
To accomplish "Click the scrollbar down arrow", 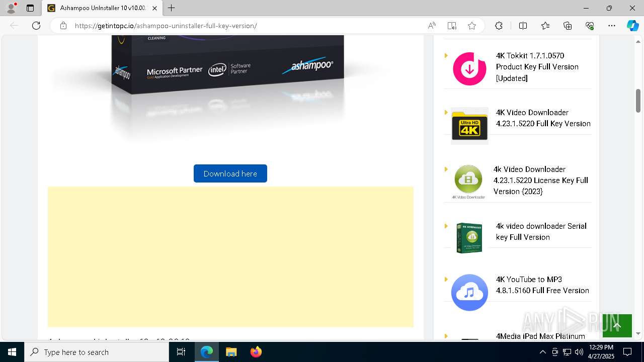I will [x=638, y=334].
